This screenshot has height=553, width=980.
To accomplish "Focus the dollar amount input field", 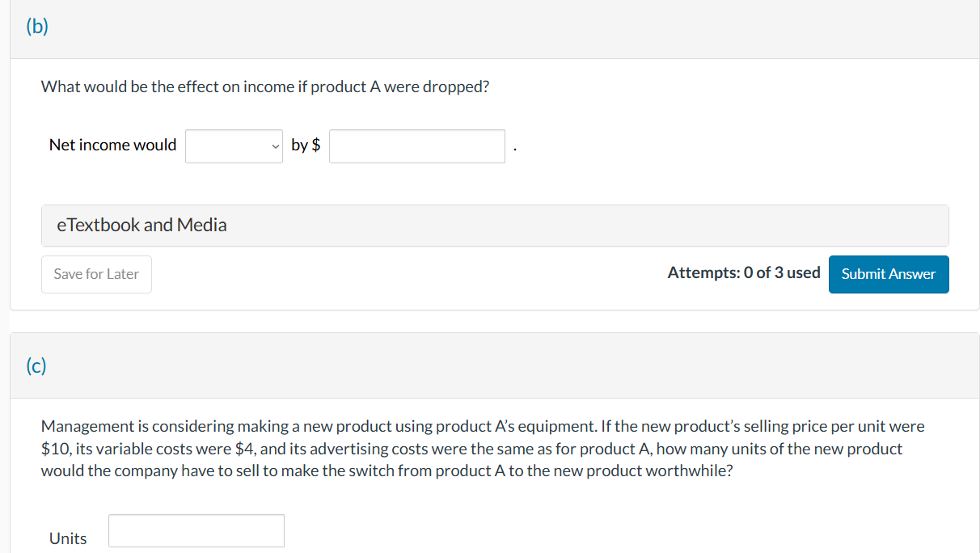I will pos(417,146).
